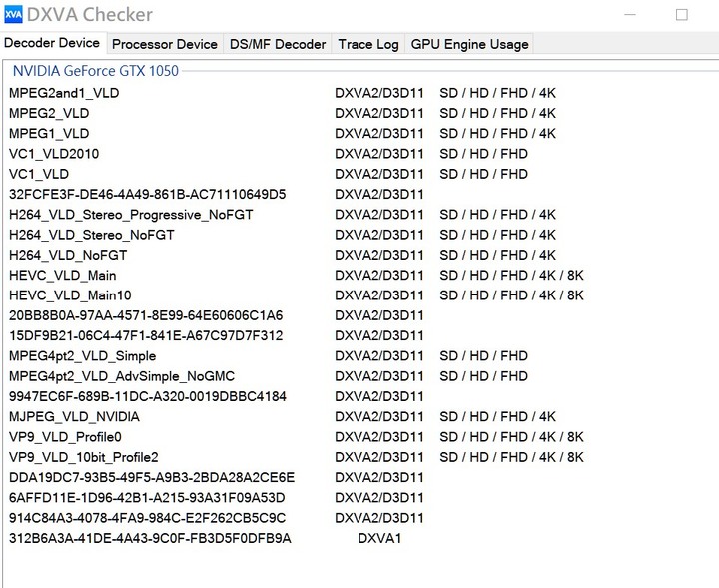Click resolution support for VP9_VLD_10bit_Profile2
The width and height of the screenshot is (719, 588).
(x=511, y=457)
